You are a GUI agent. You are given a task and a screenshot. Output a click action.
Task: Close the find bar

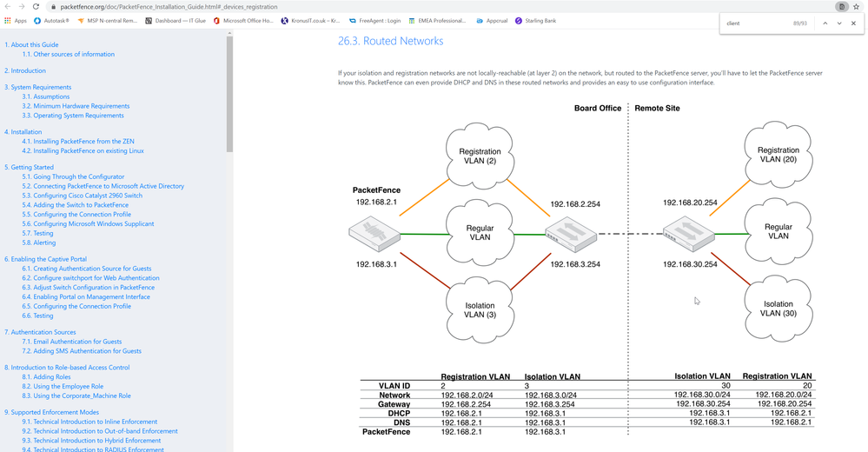point(853,23)
